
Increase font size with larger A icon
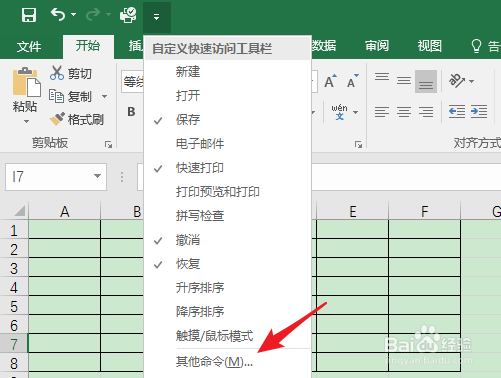point(330,81)
